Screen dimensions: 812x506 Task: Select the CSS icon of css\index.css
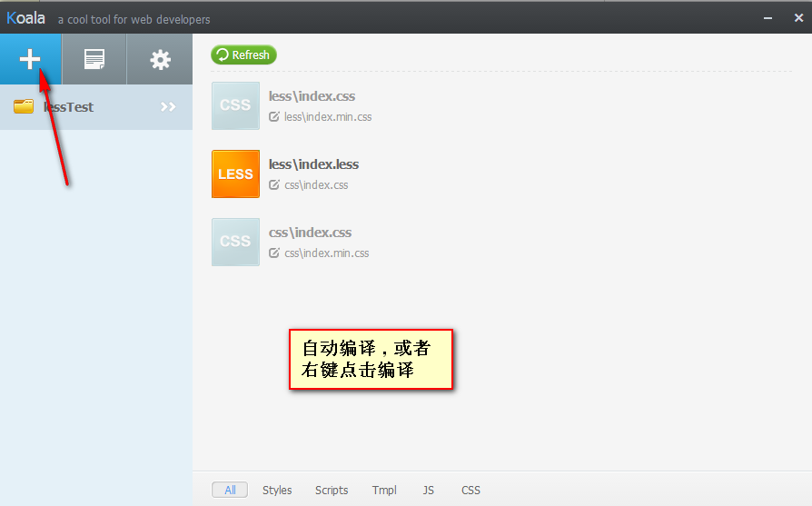click(x=235, y=242)
